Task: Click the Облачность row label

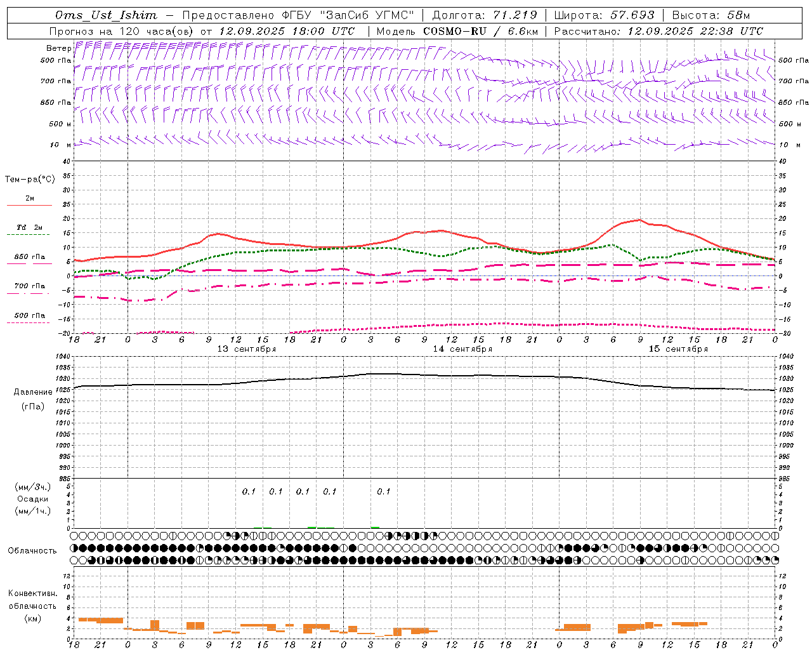Action: (32, 550)
